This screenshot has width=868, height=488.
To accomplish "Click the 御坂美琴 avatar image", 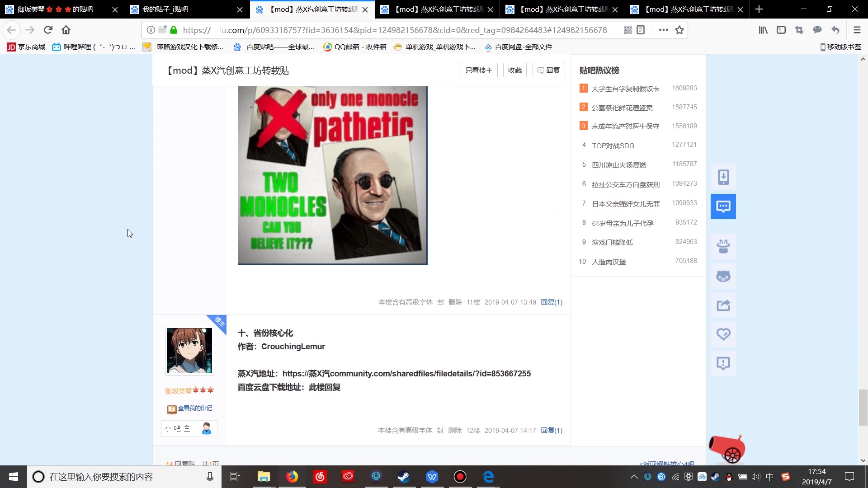I will [189, 351].
